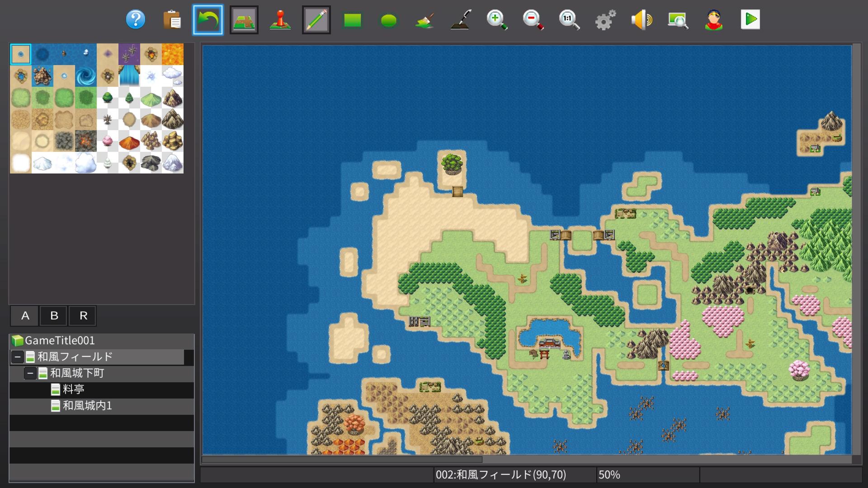The width and height of the screenshot is (868, 488).
Task: Toggle map tile editing mode
Action: coord(244,20)
